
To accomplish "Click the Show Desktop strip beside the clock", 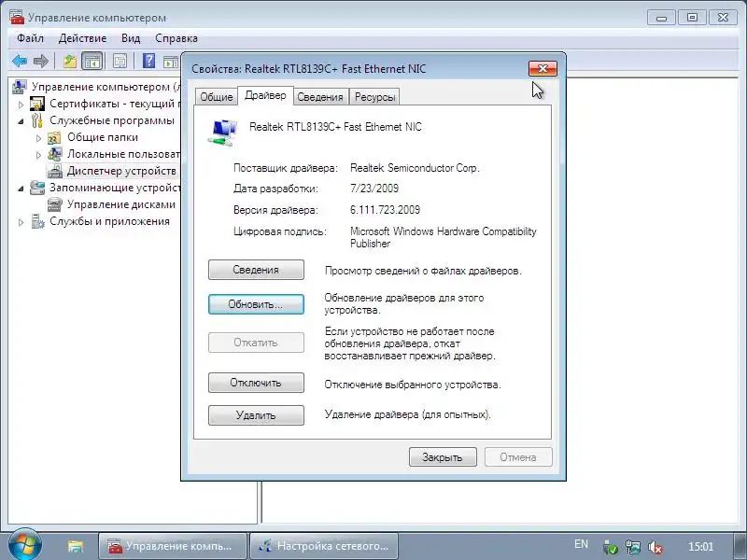I will (x=740, y=546).
